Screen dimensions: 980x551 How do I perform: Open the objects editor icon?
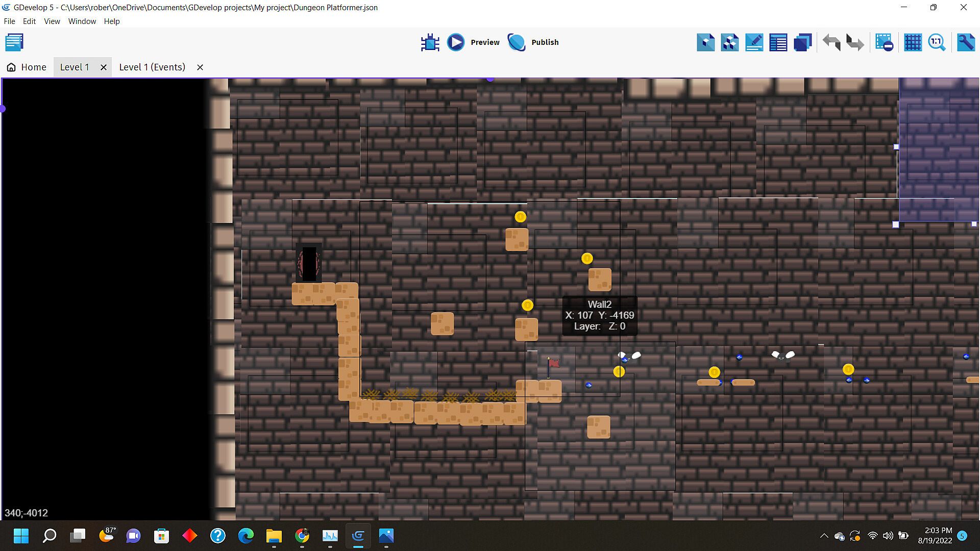pos(705,42)
